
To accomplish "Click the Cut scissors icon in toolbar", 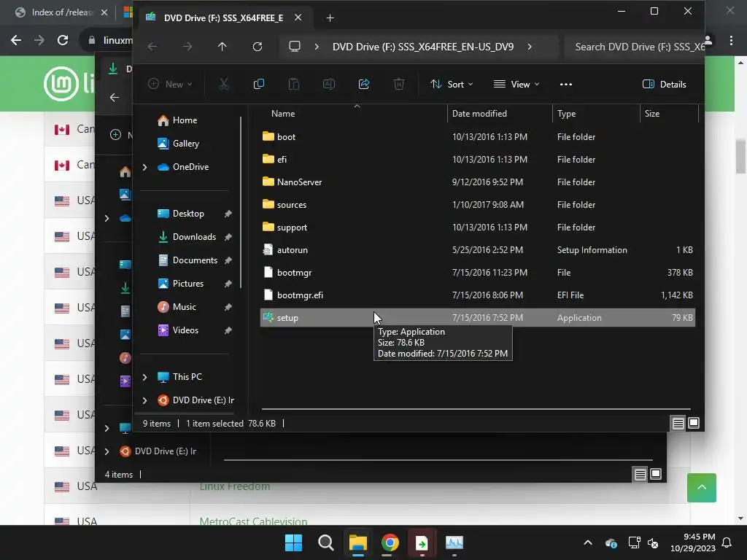I will click(x=223, y=85).
